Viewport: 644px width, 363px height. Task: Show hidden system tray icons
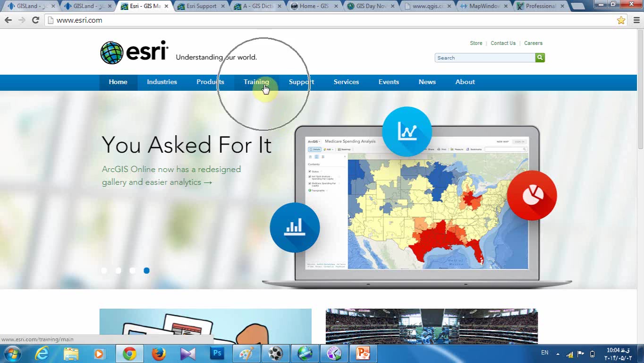point(558,354)
